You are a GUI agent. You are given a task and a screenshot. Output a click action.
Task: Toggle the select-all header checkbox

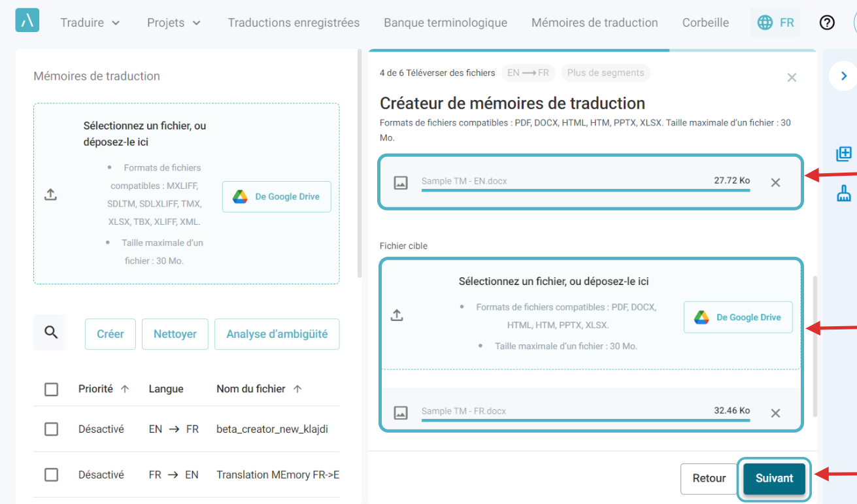click(x=52, y=390)
